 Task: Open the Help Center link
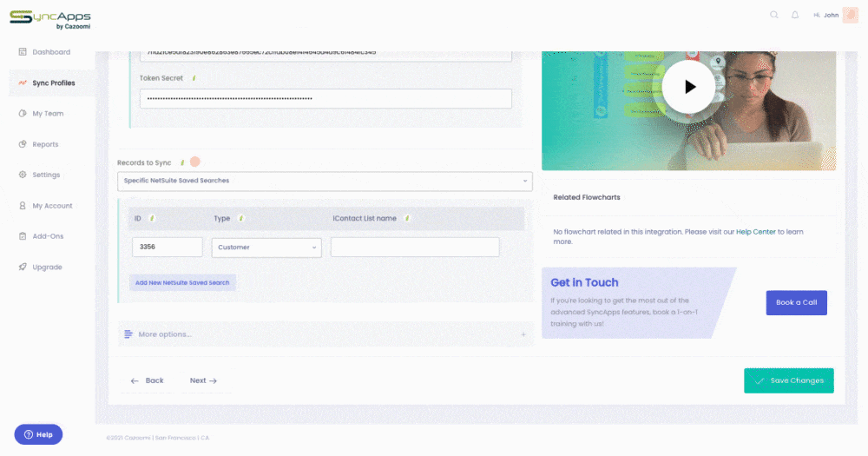click(x=756, y=232)
